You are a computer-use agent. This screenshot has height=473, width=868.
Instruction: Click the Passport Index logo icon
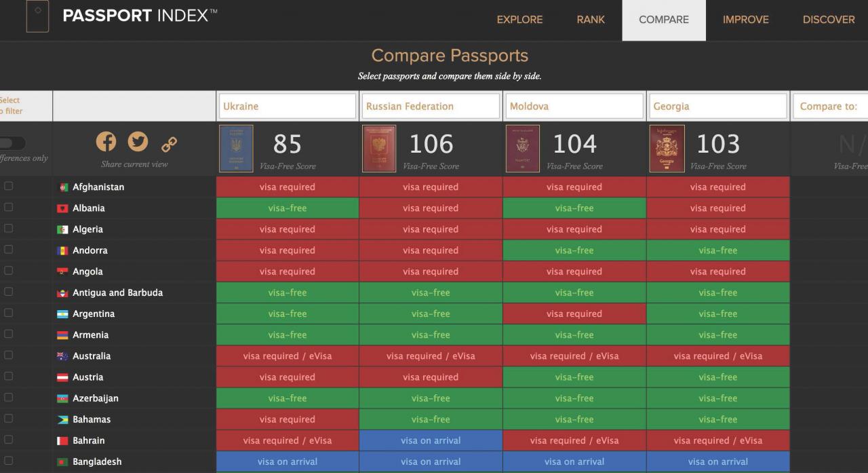coord(37,16)
